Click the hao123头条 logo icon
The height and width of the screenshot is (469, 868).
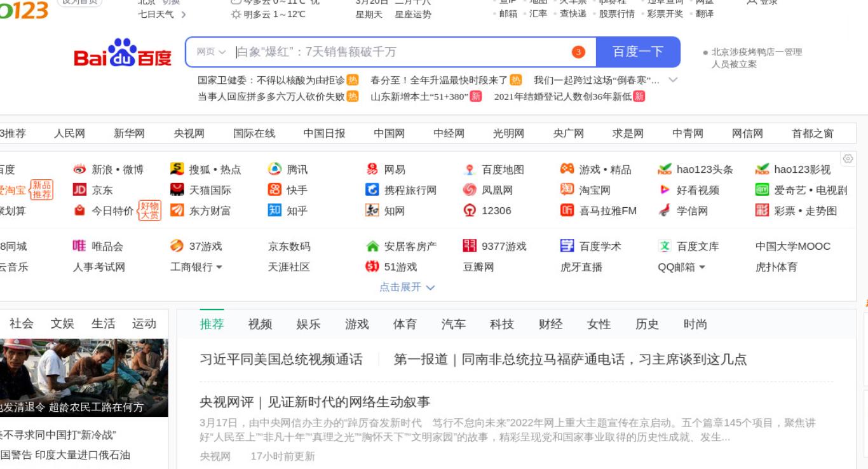tap(665, 170)
